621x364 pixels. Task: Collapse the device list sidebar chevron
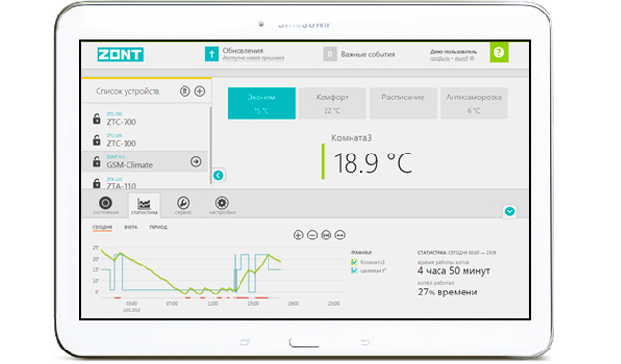pos(218,175)
